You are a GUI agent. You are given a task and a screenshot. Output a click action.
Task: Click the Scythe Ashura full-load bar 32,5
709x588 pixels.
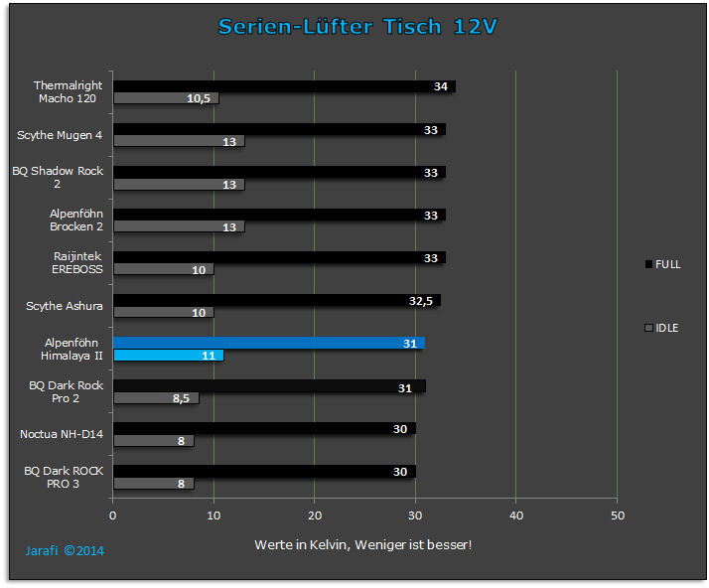click(277, 300)
